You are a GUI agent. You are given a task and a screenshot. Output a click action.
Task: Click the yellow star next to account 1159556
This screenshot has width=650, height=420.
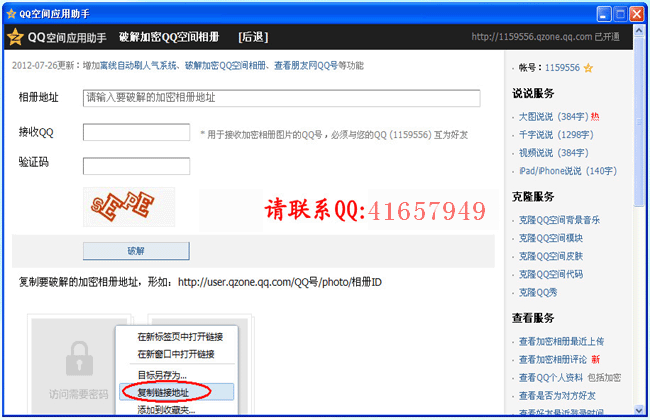click(x=589, y=68)
